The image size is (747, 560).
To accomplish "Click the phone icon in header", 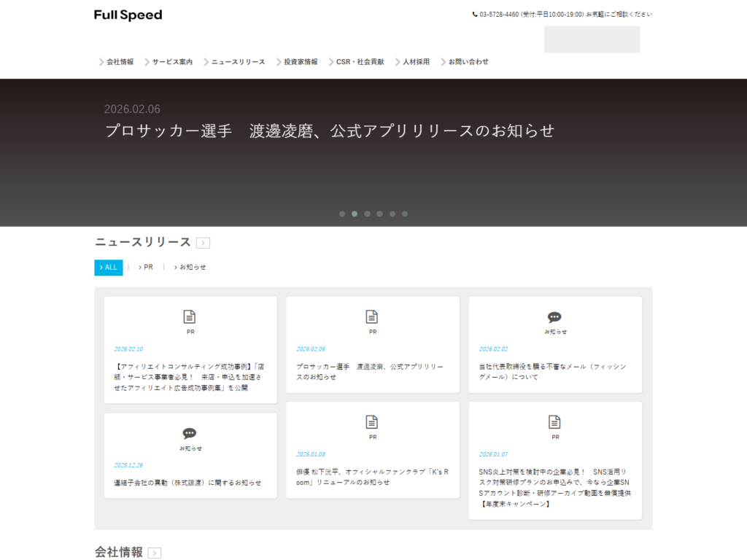I will [475, 15].
